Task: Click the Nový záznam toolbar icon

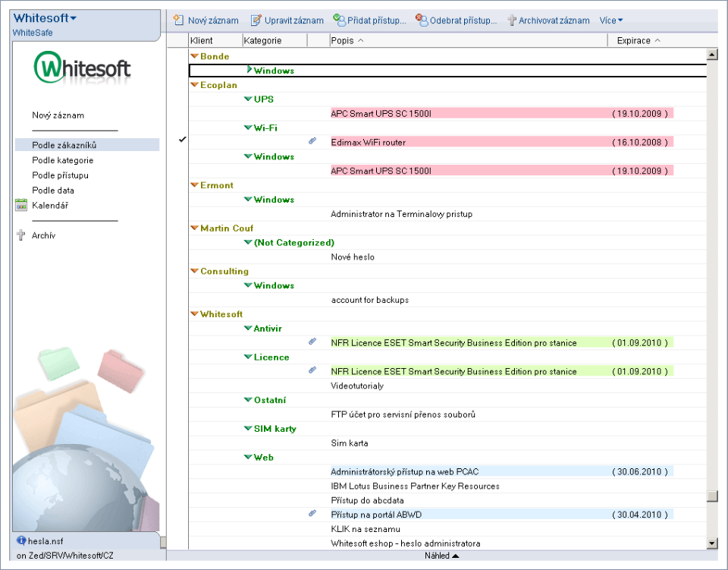Action: click(x=179, y=20)
